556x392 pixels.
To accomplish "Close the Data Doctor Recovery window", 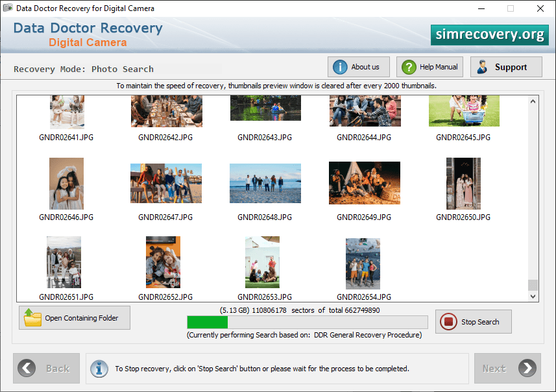I will [540, 8].
